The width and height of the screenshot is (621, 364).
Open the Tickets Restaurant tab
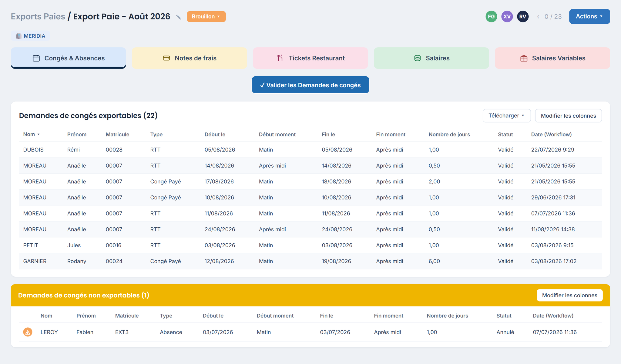click(310, 58)
